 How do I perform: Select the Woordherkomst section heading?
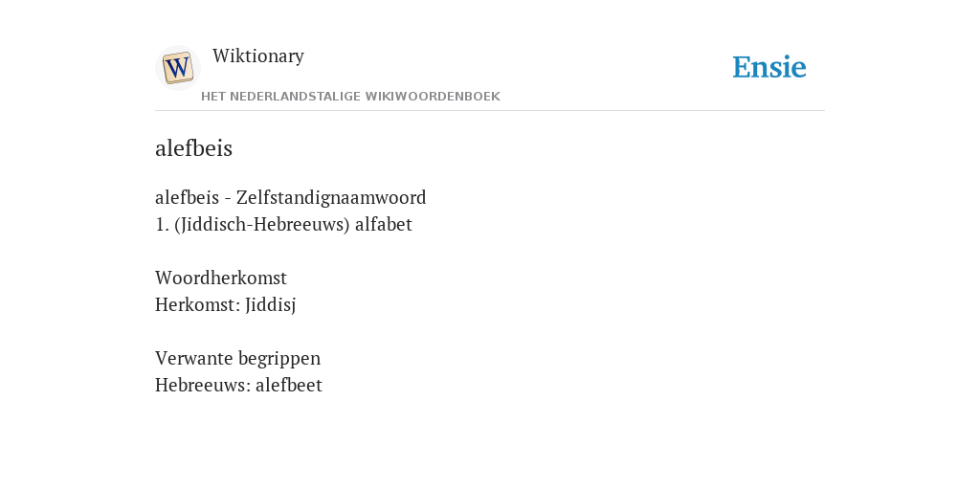click(221, 278)
